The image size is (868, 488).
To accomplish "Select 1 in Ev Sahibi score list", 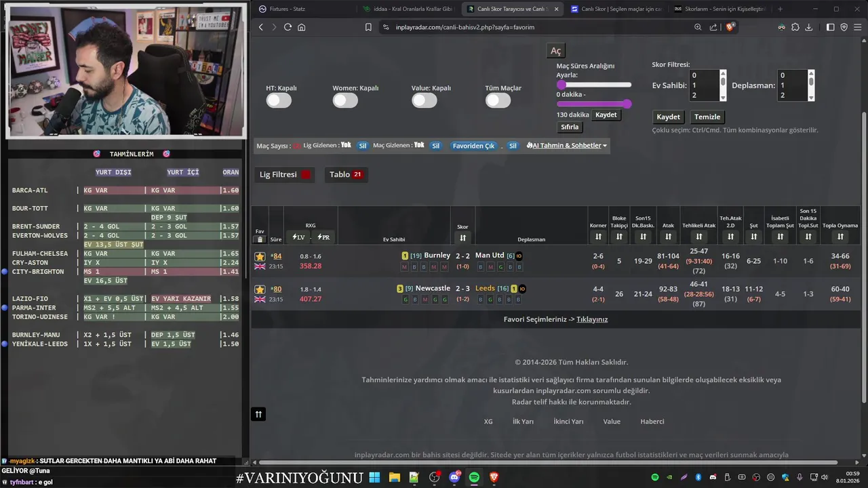I will coord(704,85).
